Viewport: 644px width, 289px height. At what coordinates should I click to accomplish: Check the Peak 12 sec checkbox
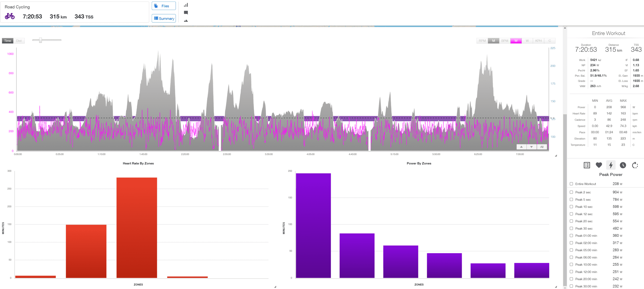571,214
